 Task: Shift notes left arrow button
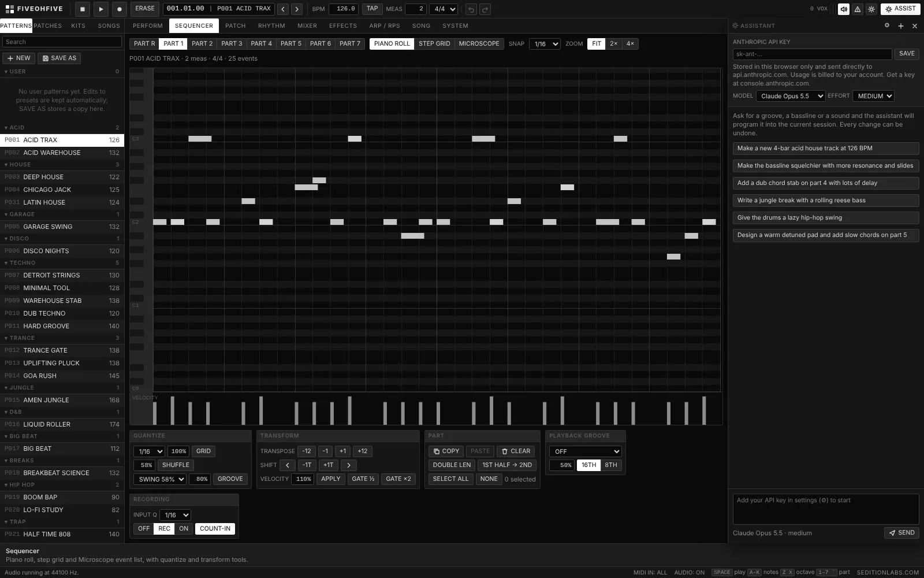[288, 465]
